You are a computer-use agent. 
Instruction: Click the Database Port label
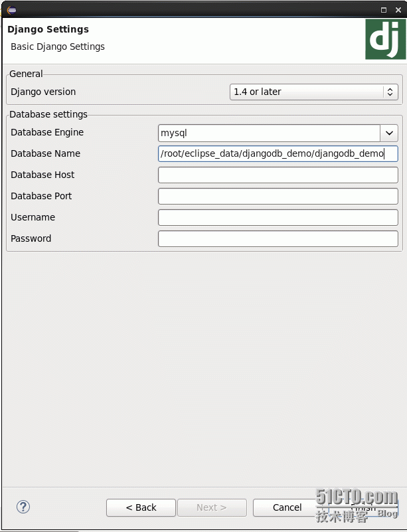pyautogui.click(x=41, y=196)
